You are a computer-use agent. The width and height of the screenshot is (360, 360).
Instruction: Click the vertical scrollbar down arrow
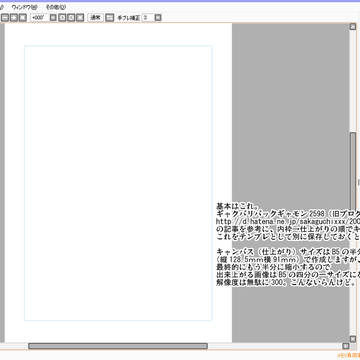pos(353,339)
